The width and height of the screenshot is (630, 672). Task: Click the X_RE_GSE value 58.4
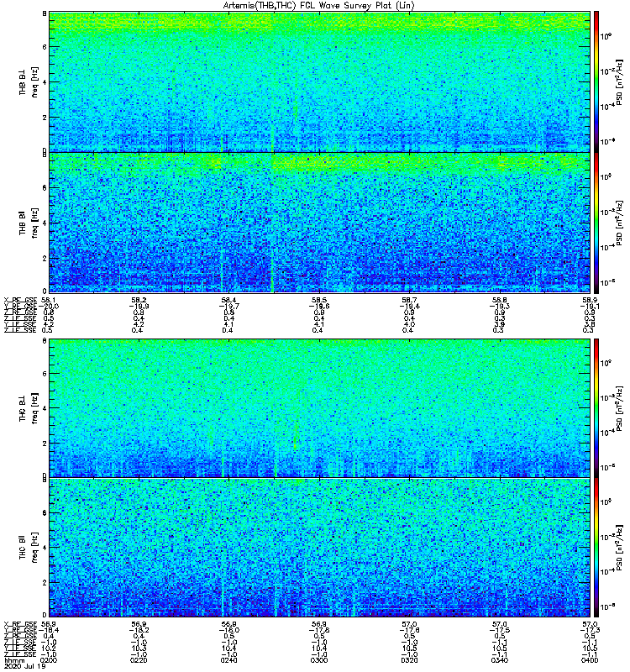point(228,300)
